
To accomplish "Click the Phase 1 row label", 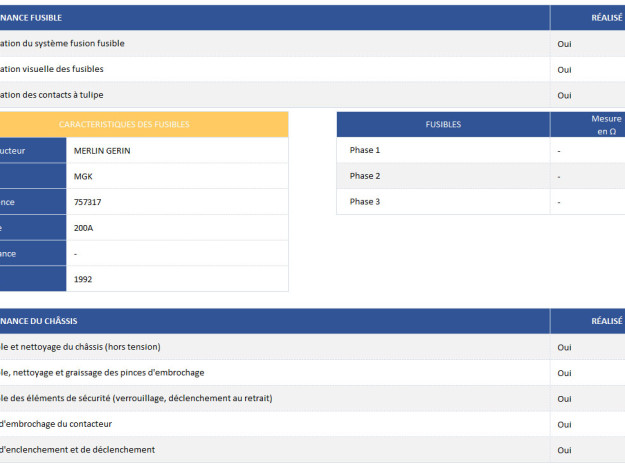I will click(365, 150).
